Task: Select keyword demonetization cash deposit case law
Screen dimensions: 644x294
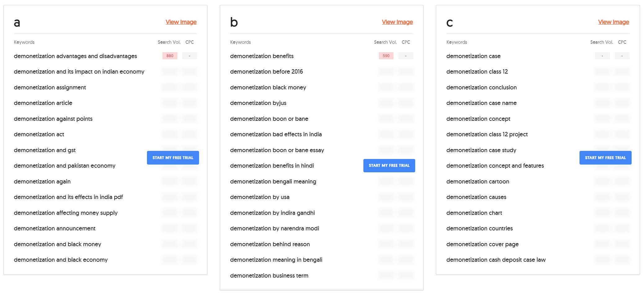Action: [x=496, y=260]
